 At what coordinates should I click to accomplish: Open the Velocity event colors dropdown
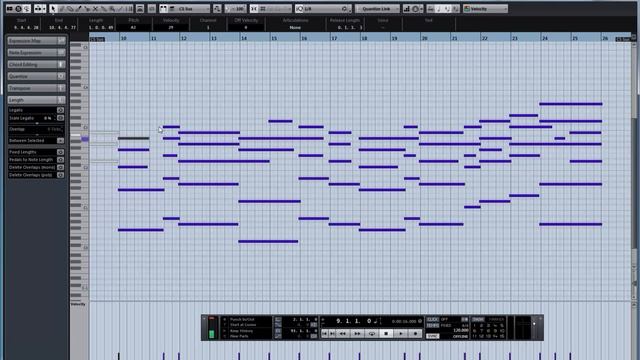tap(486, 9)
